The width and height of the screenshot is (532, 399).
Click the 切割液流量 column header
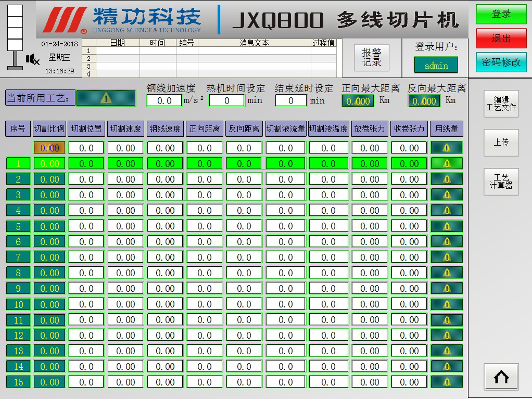(x=286, y=129)
